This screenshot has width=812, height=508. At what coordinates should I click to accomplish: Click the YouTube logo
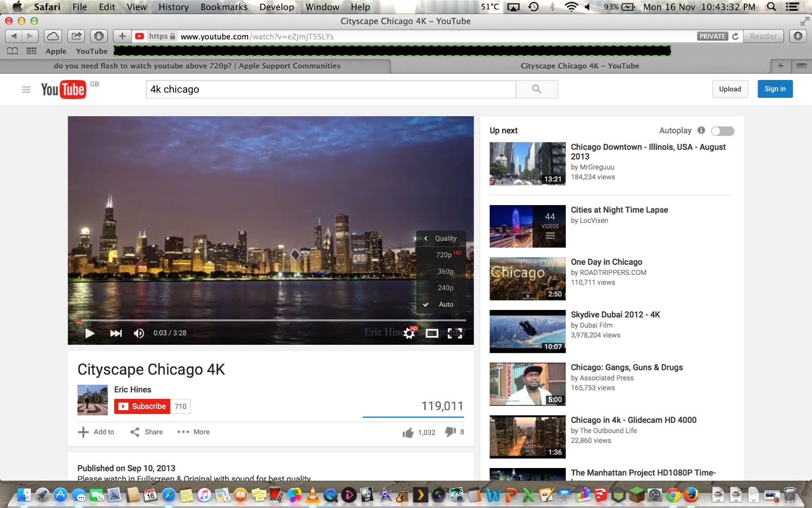[63, 89]
